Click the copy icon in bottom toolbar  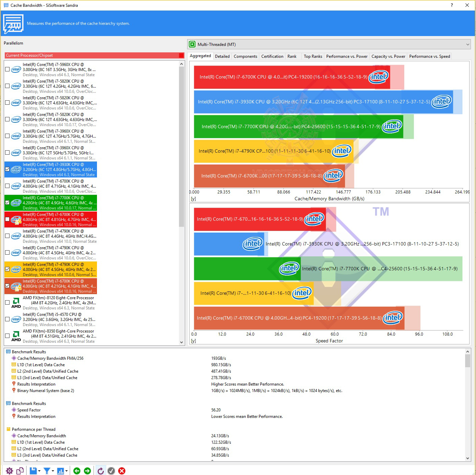(20, 471)
